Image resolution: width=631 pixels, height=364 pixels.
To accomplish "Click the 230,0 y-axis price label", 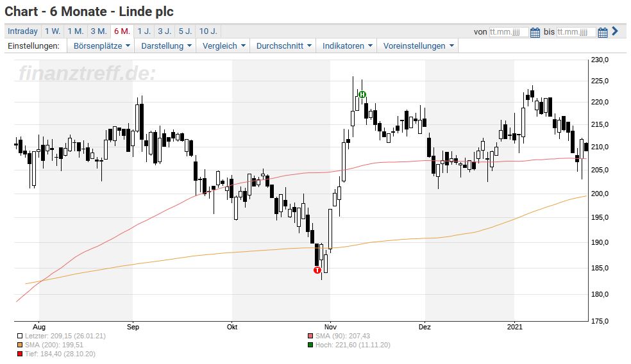I will (x=600, y=60).
